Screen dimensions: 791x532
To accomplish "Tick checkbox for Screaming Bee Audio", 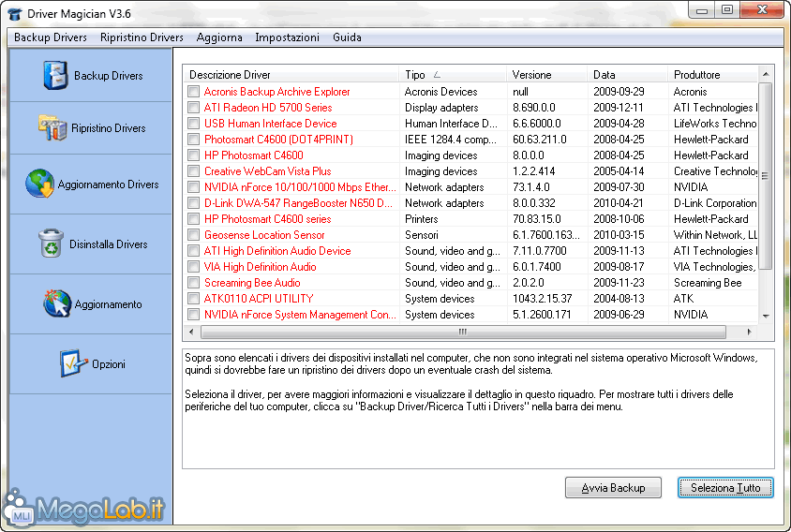I will 193,282.
